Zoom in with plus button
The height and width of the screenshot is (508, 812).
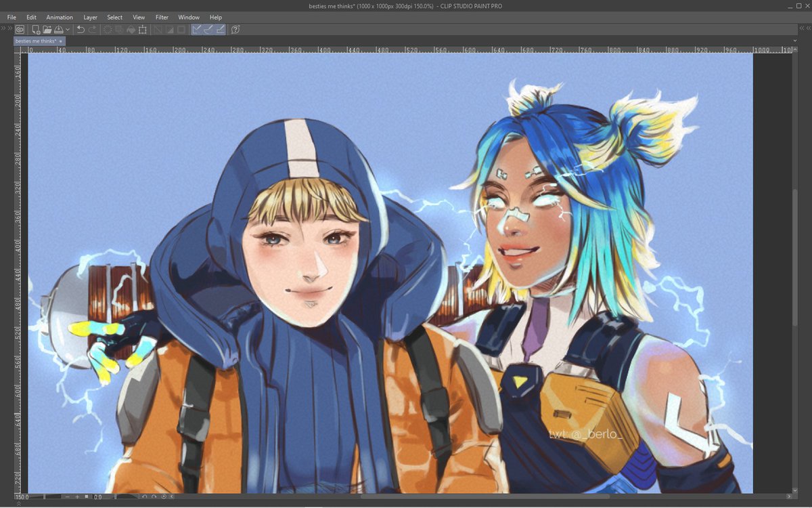click(x=77, y=496)
